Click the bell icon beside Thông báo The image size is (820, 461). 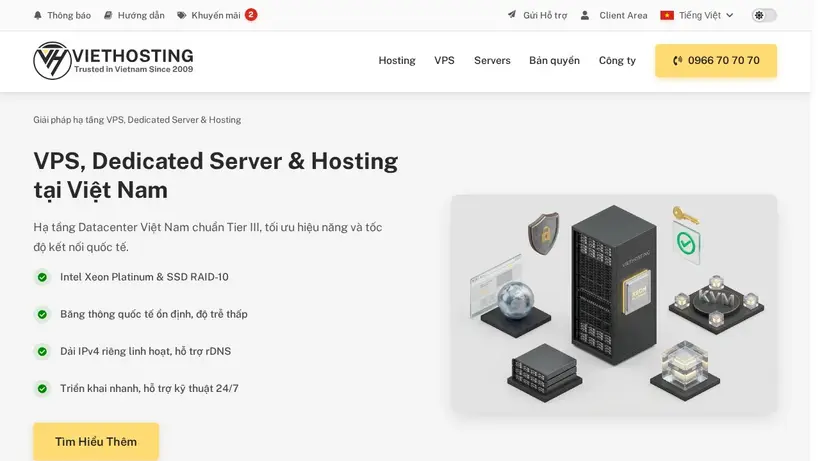[x=38, y=16]
